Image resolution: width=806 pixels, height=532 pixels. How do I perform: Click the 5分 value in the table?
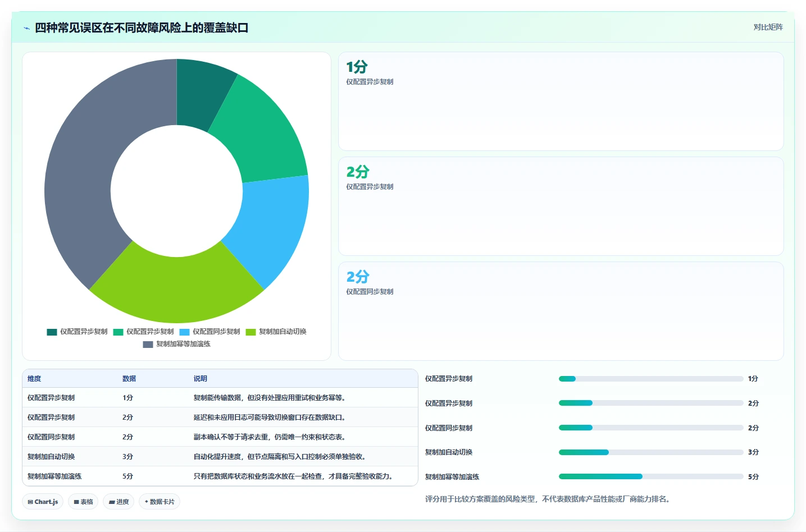(x=127, y=476)
